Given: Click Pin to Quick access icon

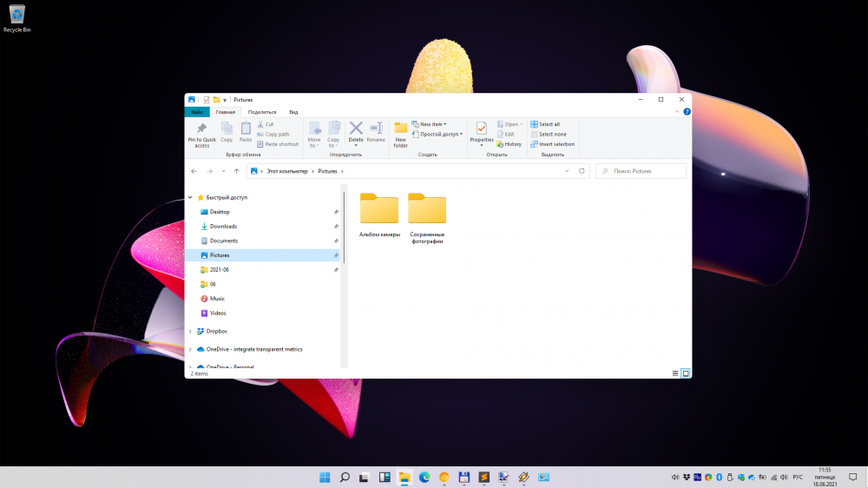Looking at the screenshot, I should pos(201,130).
